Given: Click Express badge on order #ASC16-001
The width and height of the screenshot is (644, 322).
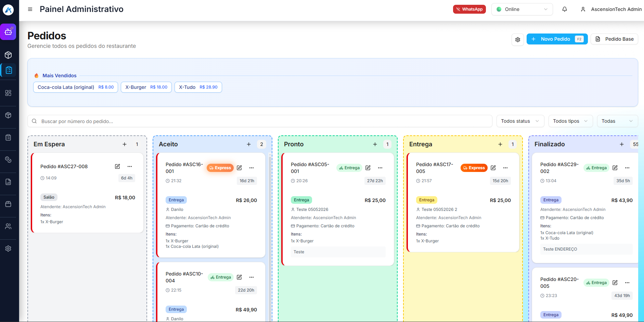Looking at the screenshot, I should (x=220, y=168).
